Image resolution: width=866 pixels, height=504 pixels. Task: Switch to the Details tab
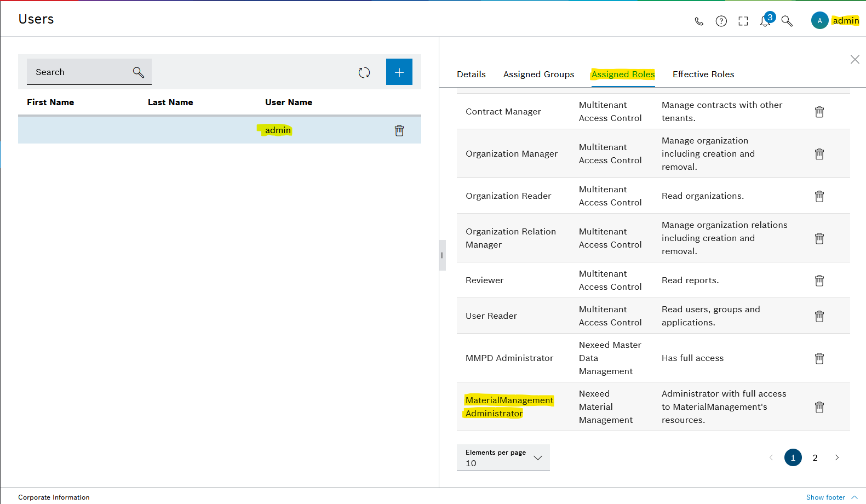tap(471, 75)
